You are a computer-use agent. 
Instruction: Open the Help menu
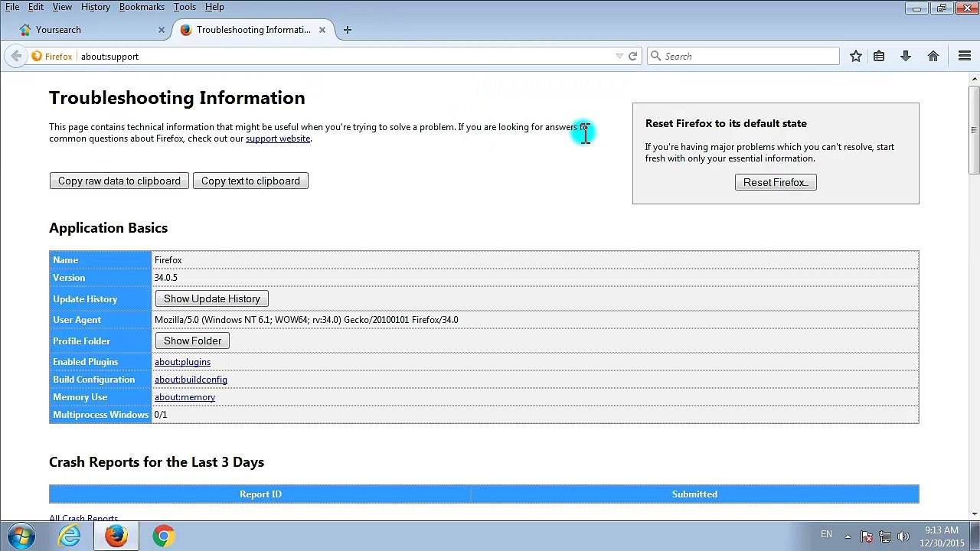click(x=214, y=7)
